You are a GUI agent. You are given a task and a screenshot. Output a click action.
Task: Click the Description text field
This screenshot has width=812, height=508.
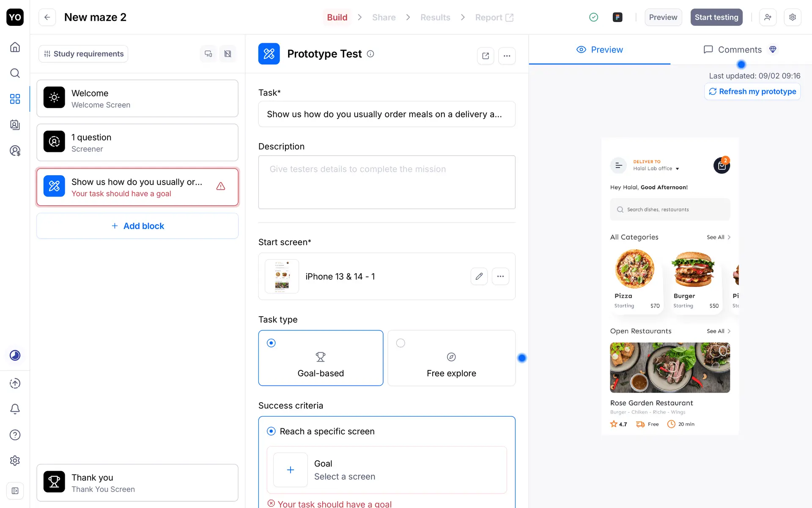coord(387,182)
